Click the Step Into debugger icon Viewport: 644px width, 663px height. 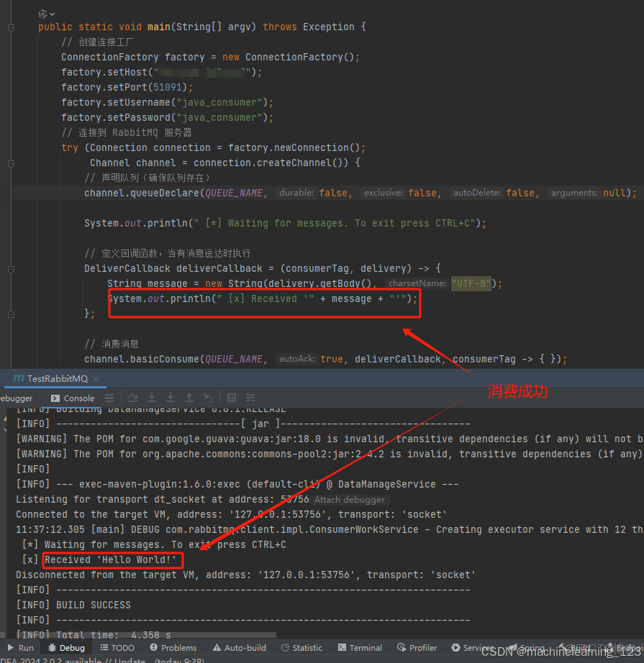(x=152, y=398)
